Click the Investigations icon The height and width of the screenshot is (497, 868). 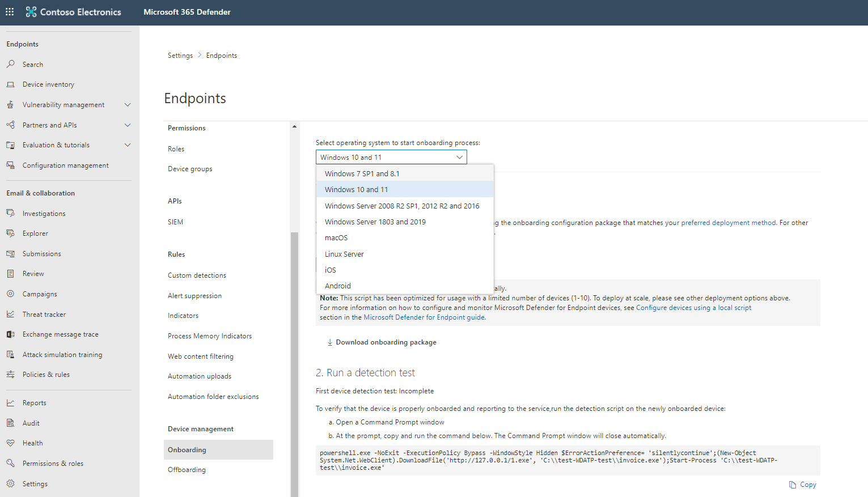tap(10, 213)
